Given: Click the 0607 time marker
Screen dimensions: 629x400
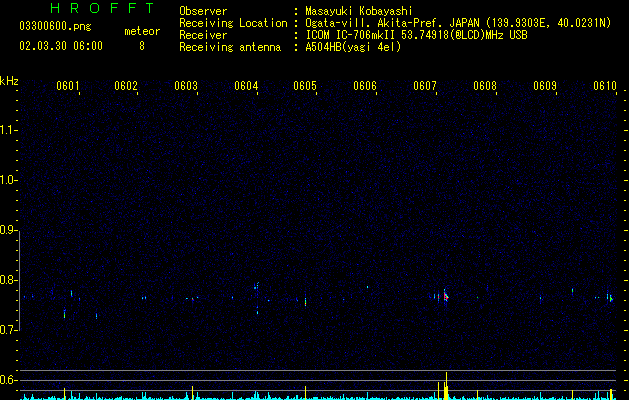Looking at the screenshot, I should (x=425, y=86).
